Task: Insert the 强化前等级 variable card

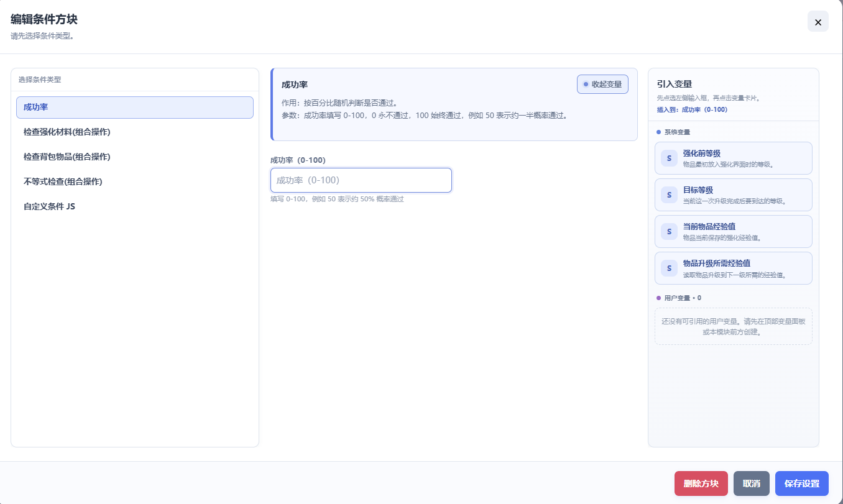Action: [734, 158]
